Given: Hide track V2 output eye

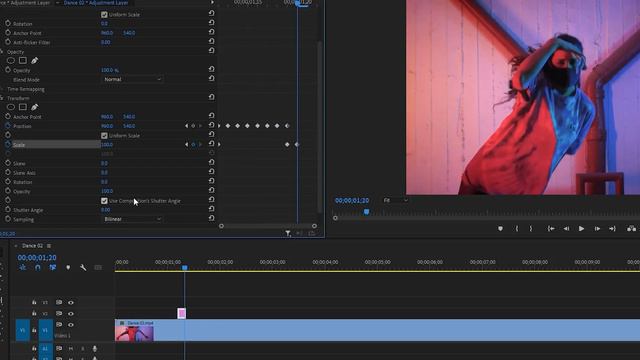Looking at the screenshot, I should (71, 313).
